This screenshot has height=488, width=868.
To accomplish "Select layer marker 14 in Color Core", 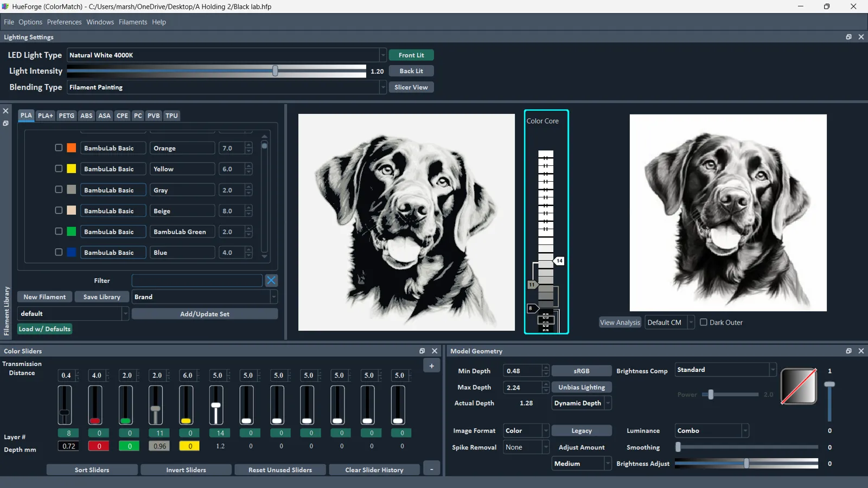I will (x=559, y=261).
